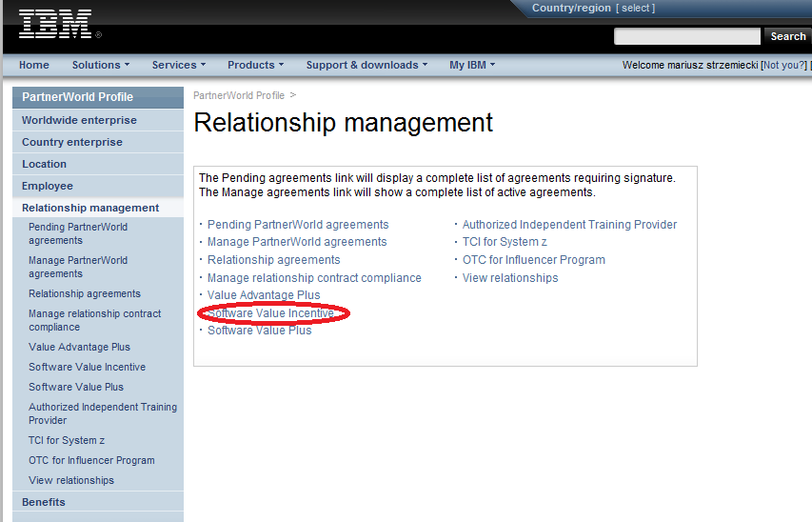Select Employee in sidebar
This screenshot has height=522, width=812.
coord(98,186)
